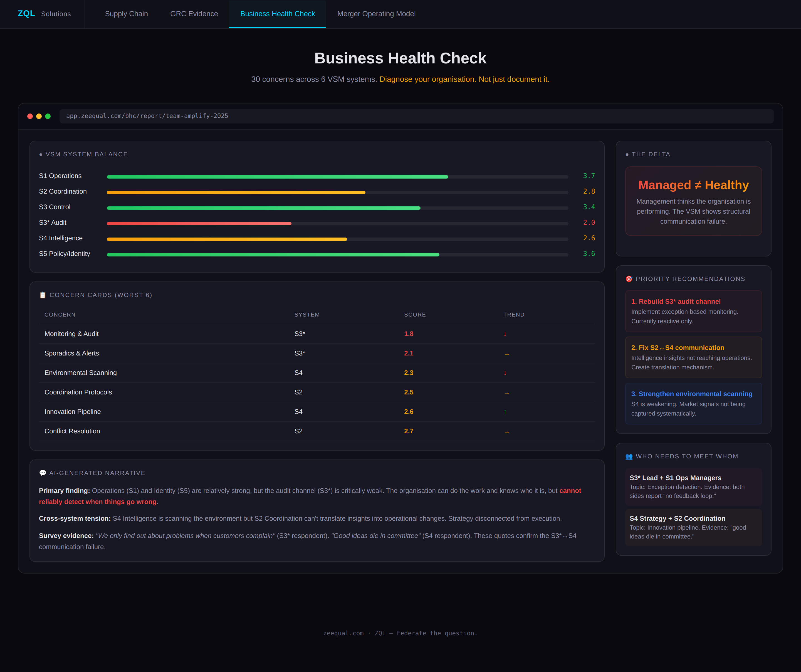
Task: Click the target icon beside Priority Recommendations
Action: pos(629,279)
